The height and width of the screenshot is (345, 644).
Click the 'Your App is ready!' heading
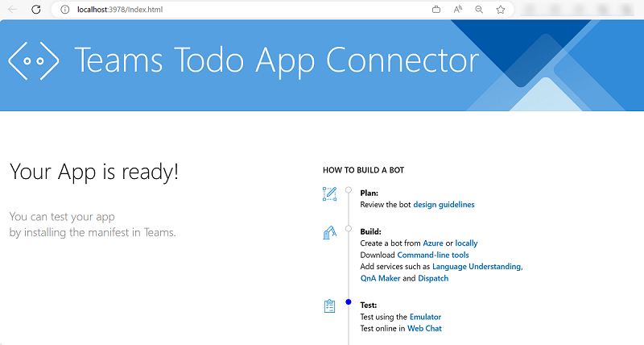pos(94,172)
